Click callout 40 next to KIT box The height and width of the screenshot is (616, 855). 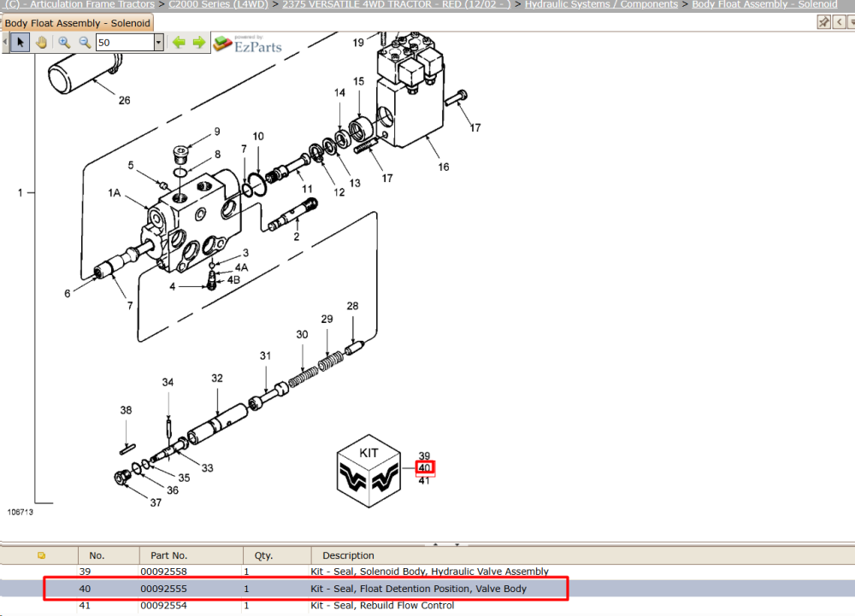pyautogui.click(x=425, y=468)
